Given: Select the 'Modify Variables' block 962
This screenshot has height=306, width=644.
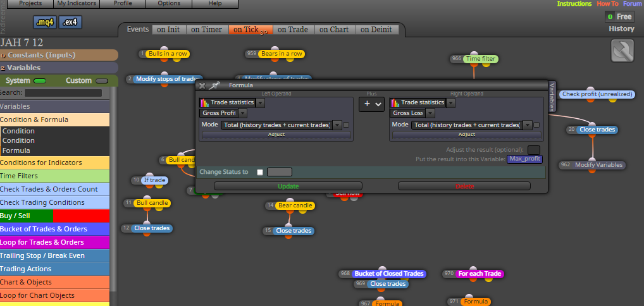Looking at the screenshot, I should tap(598, 165).
